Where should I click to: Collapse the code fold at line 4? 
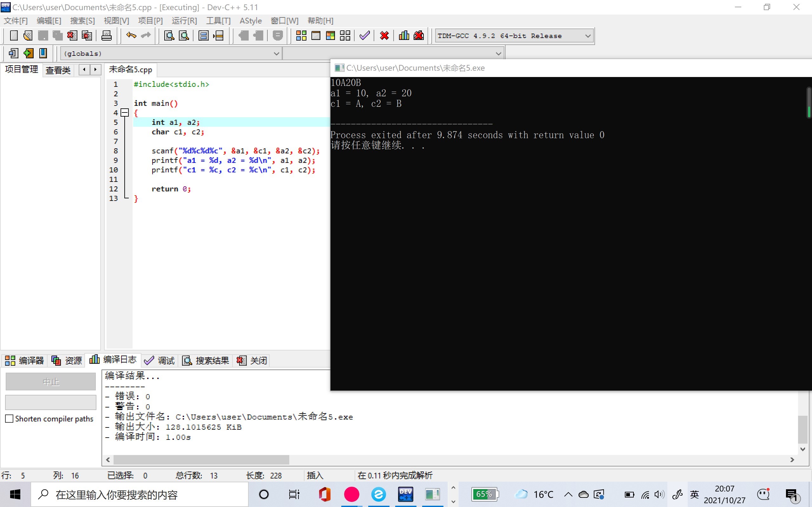click(125, 113)
